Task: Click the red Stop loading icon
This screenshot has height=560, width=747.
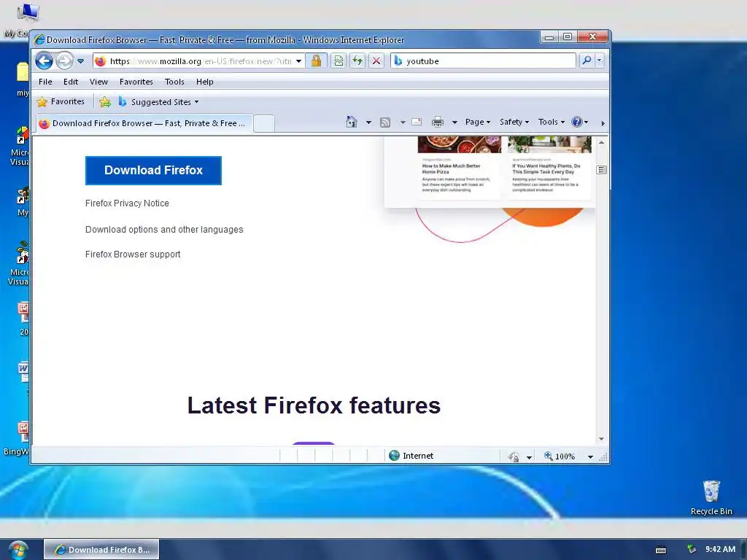Action: 376,61
